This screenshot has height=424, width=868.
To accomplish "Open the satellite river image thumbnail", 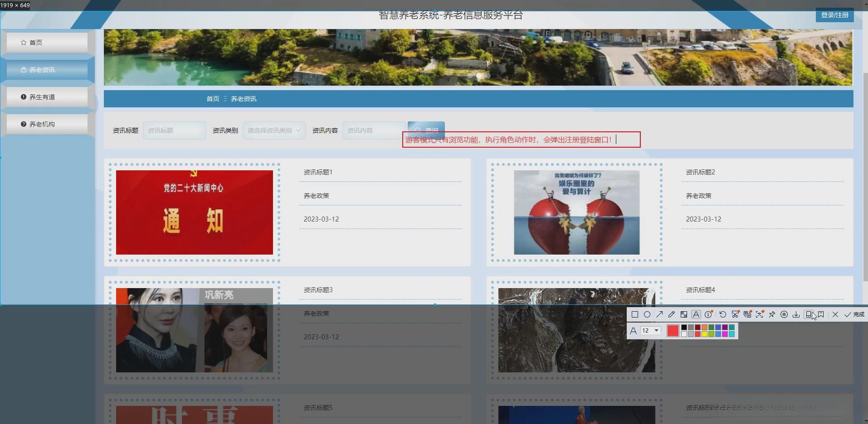I will point(577,330).
